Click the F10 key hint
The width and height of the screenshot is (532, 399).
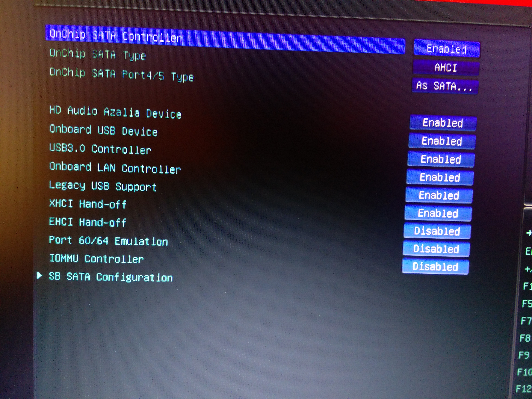pos(524,372)
